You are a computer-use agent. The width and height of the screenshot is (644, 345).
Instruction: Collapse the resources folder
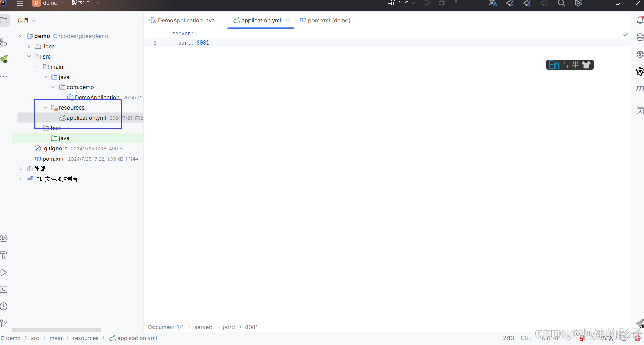point(45,108)
